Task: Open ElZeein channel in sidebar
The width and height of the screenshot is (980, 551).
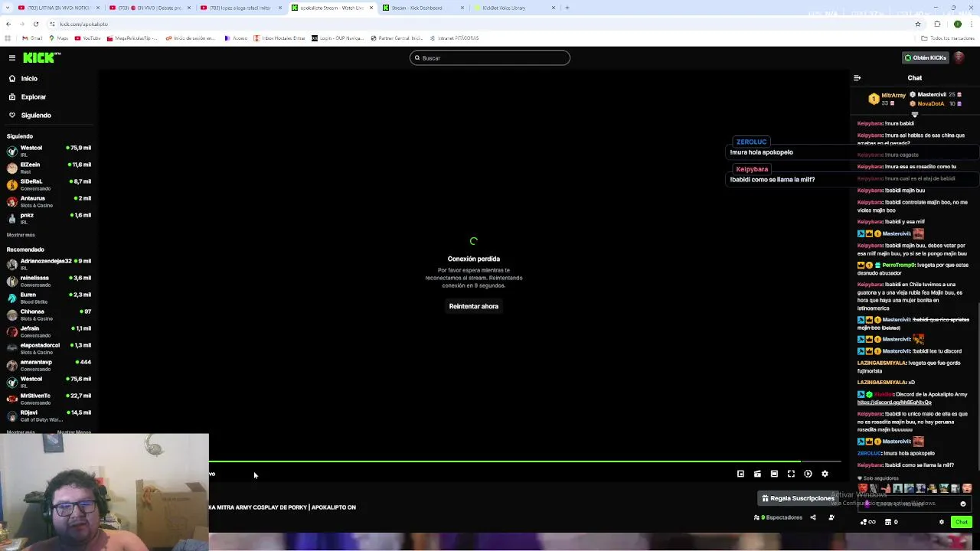Action: [49, 168]
